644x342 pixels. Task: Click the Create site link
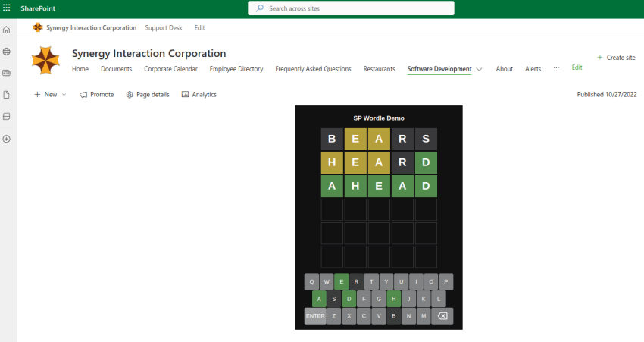(616, 58)
